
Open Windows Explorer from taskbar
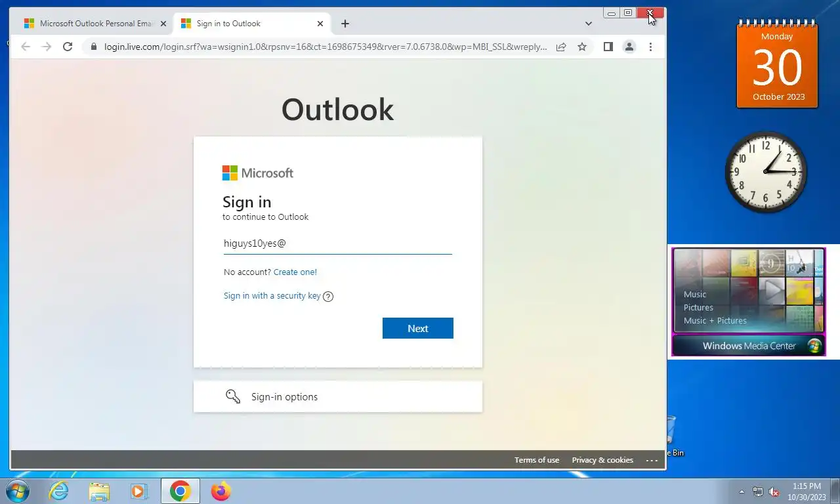click(99, 491)
